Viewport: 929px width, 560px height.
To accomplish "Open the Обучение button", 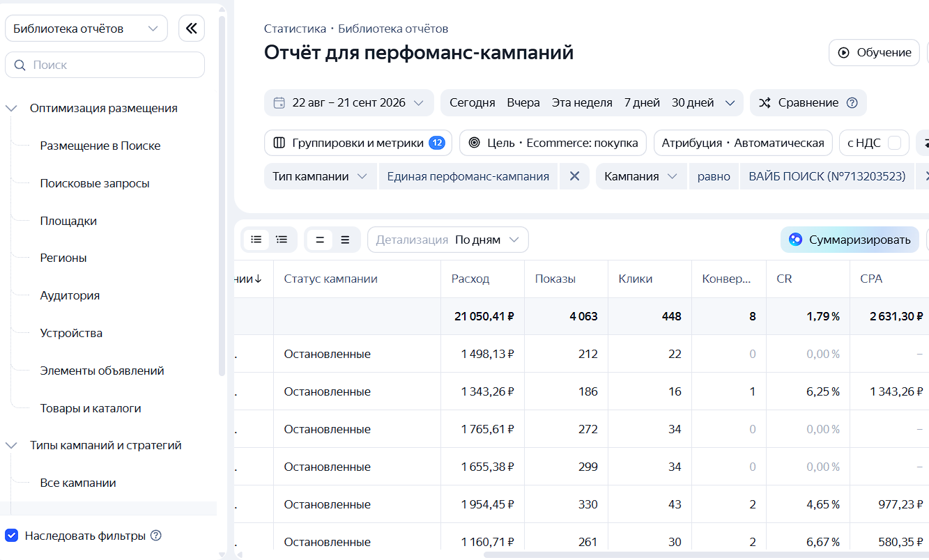I will pos(874,52).
